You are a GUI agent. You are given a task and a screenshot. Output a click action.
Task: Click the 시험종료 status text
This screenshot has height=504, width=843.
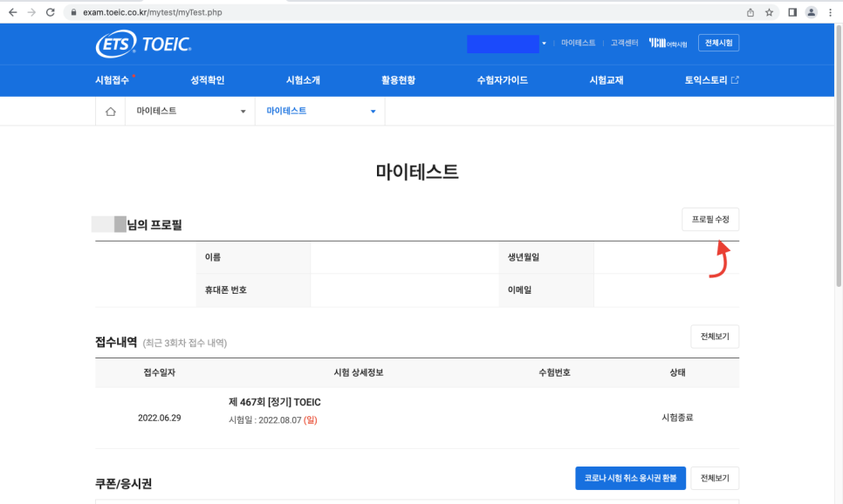(x=677, y=418)
